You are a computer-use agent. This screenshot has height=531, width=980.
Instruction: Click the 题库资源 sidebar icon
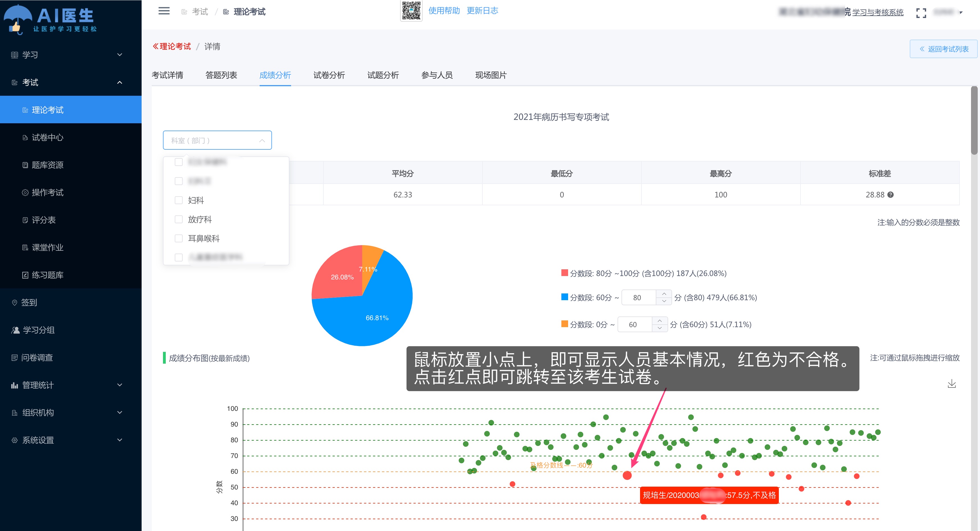click(25, 165)
